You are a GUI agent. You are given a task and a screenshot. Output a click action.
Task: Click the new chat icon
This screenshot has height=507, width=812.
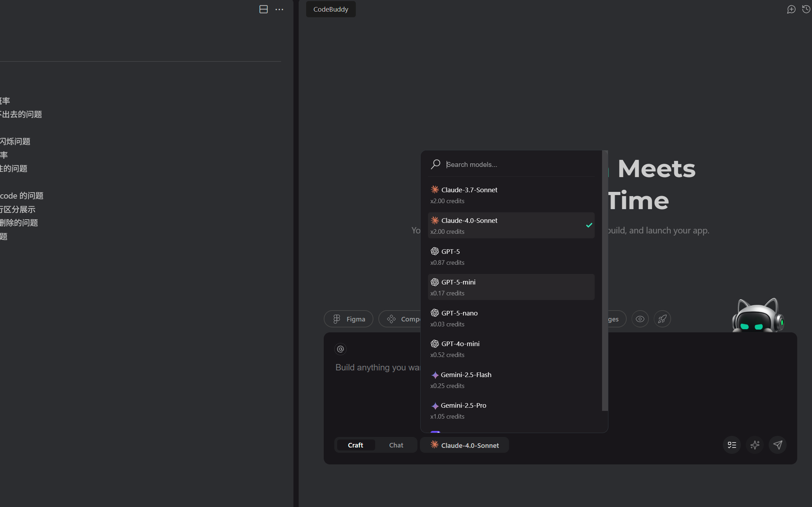[791, 10]
